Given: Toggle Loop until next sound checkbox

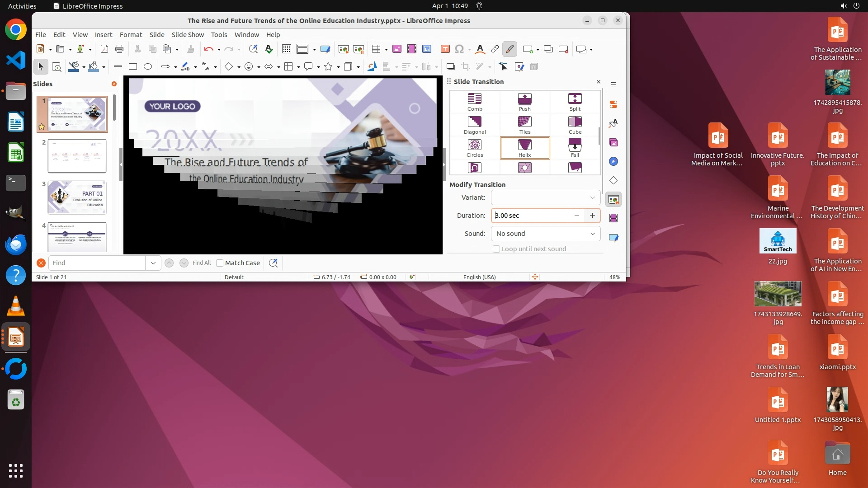Looking at the screenshot, I should 496,249.
